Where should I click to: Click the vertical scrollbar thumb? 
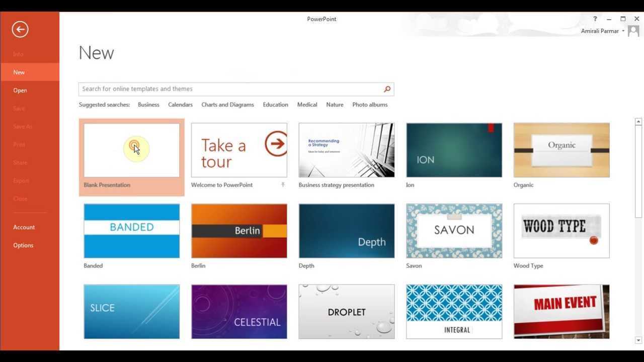coord(638,171)
